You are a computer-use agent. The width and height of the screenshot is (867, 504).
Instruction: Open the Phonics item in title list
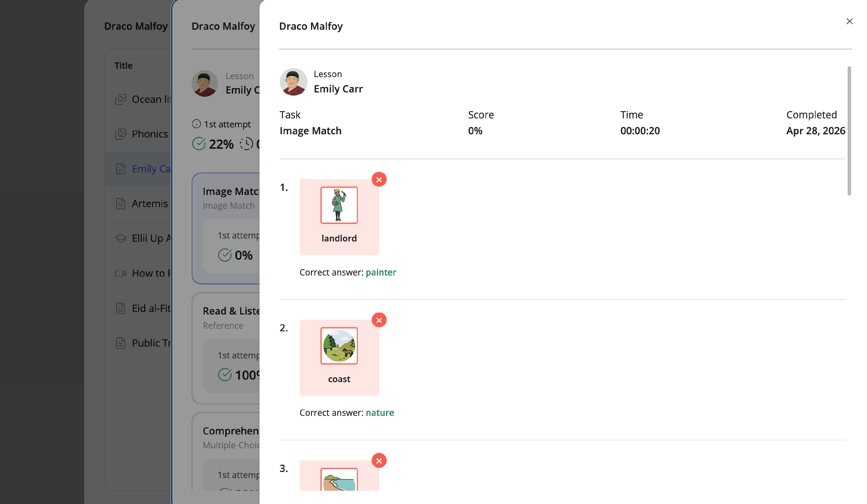[x=149, y=134]
